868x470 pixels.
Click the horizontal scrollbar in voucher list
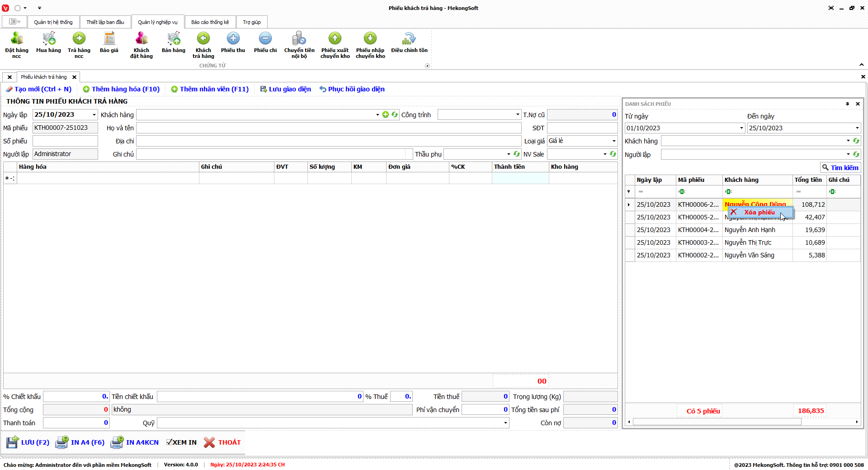pyautogui.click(x=717, y=422)
